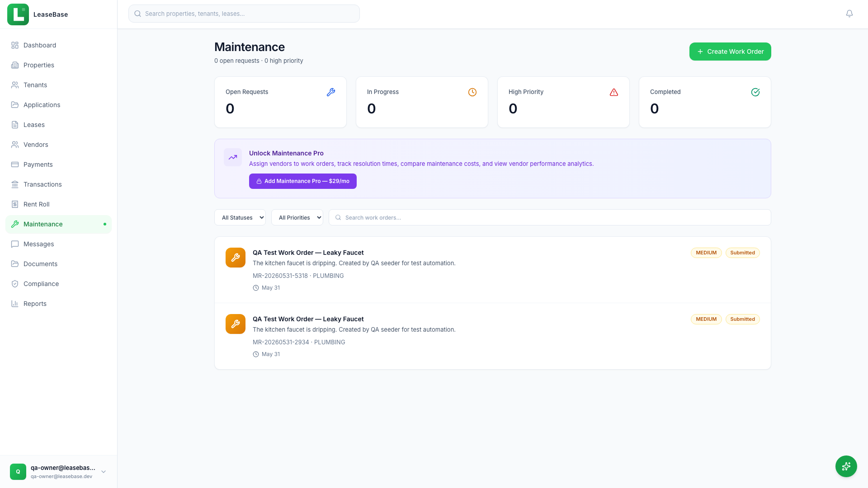Expand the All Priorities dropdown
The height and width of the screenshot is (488, 868).
(297, 217)
